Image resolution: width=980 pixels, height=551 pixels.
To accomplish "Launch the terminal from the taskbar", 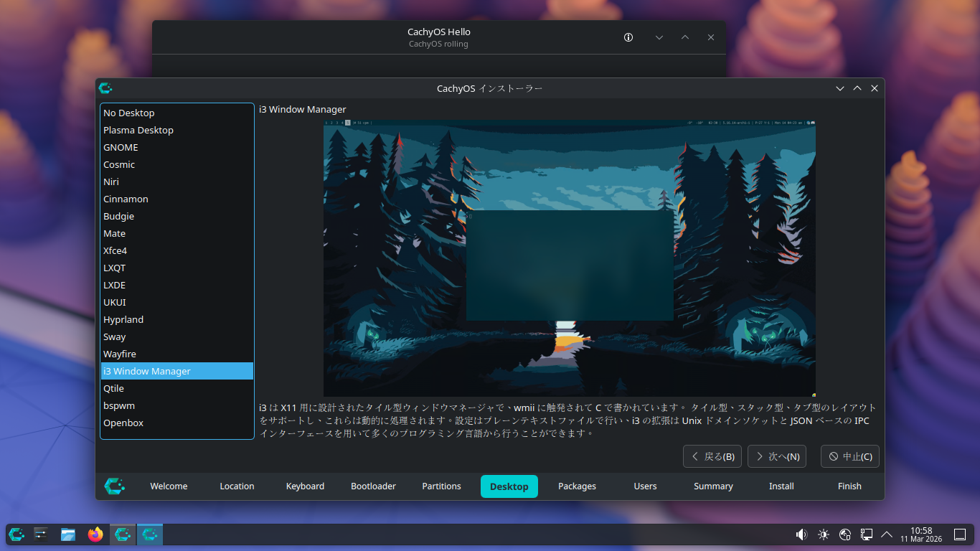I will [x=41, y=534].
